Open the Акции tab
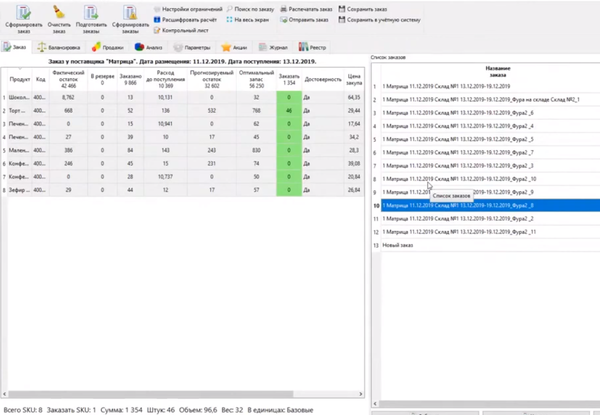600x415 pixels. (234, 47)
